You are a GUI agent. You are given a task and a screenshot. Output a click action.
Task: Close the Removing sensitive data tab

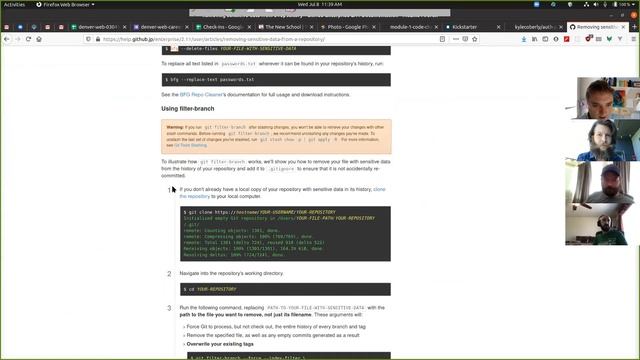coord(623,27)
